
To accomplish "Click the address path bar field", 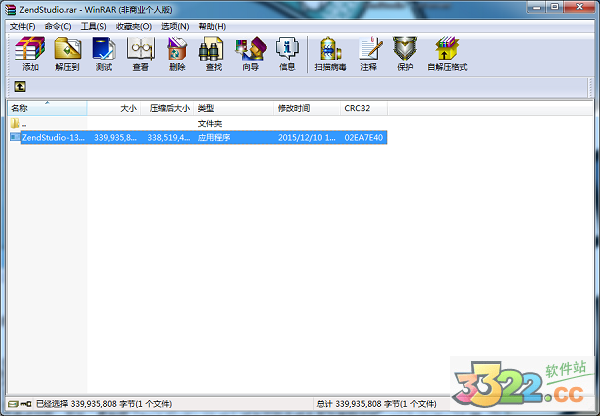I will [x=306, y=87].
